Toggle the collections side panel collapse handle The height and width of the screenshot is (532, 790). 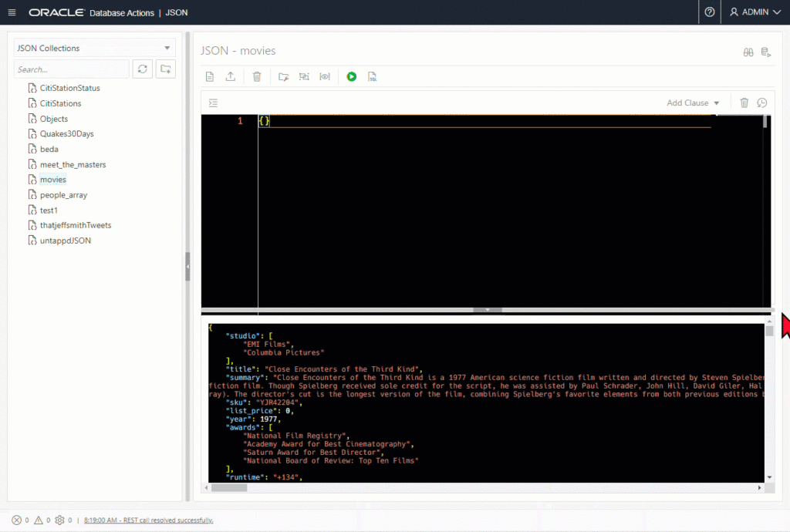coord(187,266)
